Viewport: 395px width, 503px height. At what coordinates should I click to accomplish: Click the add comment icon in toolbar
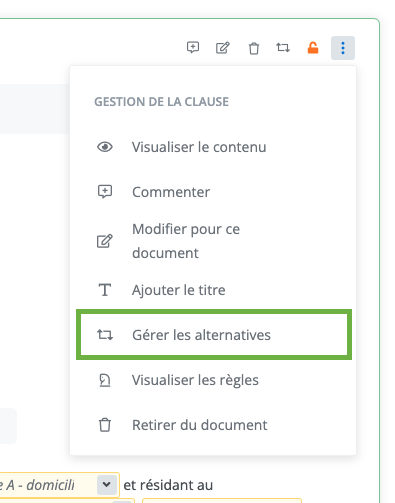coord(193,48)
